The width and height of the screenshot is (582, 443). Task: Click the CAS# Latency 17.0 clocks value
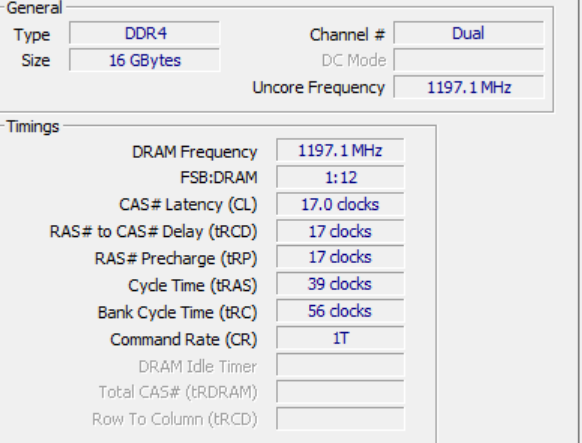coord(340,204)
